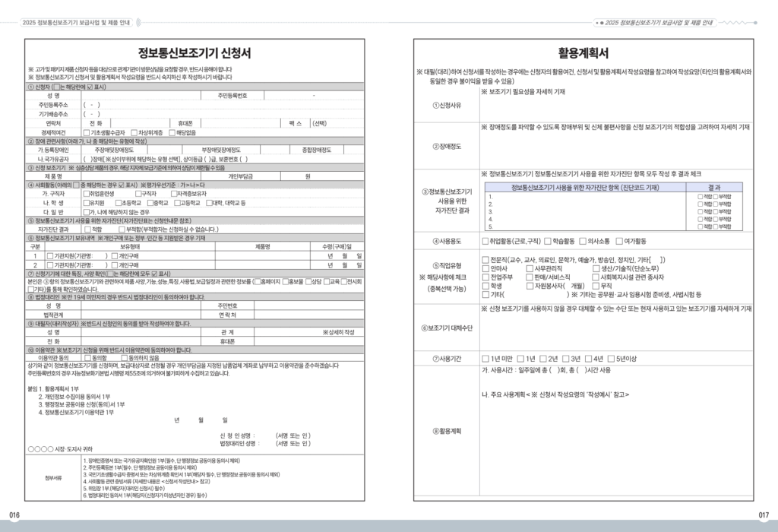Check 5년이상 under 사용기간
This screenshot has height=532, width=778.
(x=611, y=359)
